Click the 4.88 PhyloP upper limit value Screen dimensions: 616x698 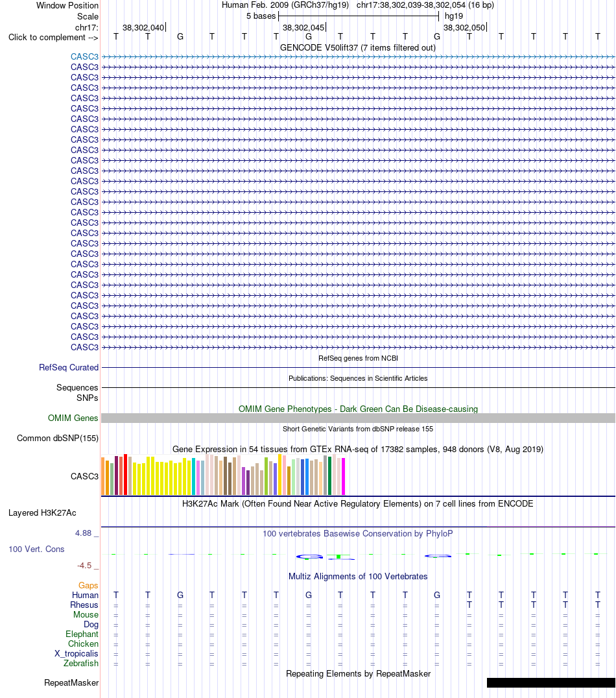point(83,533)
